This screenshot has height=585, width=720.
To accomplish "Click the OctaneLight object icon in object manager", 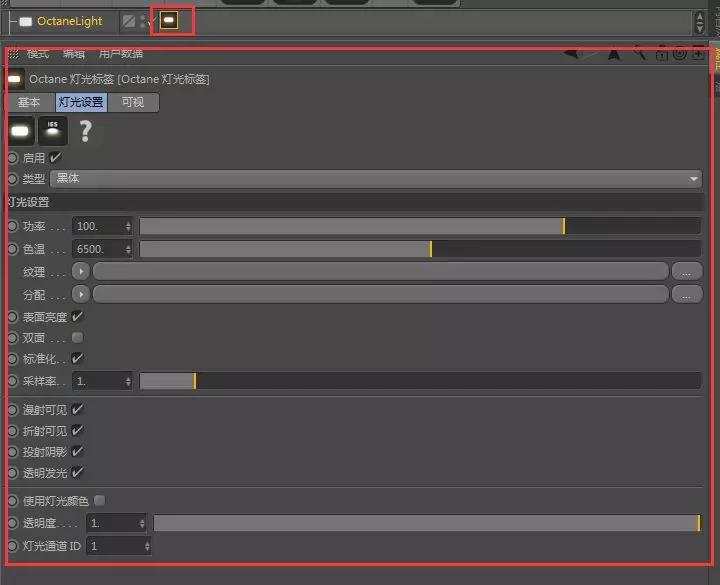I will click(x=26, y=22).
